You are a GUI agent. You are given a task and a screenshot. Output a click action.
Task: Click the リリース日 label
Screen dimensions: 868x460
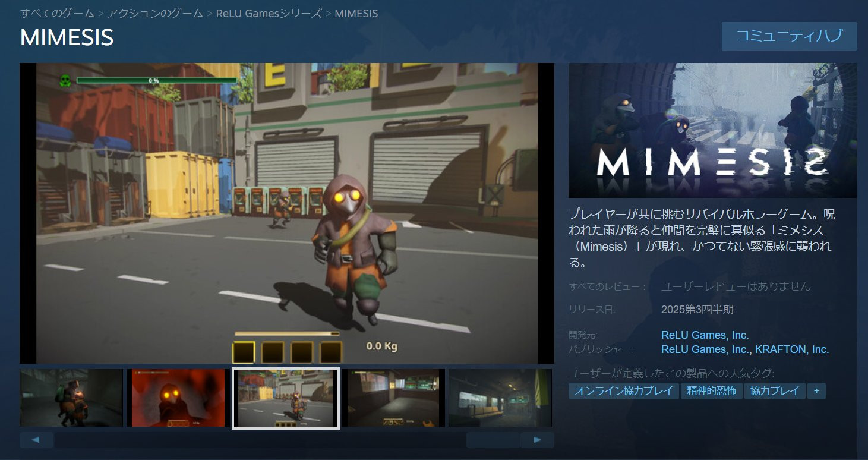click(592, 309)
